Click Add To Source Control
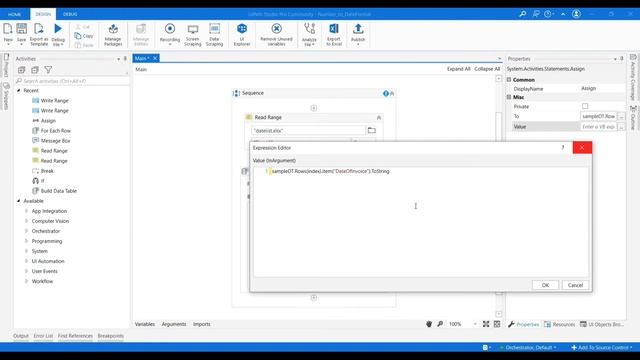 point(602,347)
